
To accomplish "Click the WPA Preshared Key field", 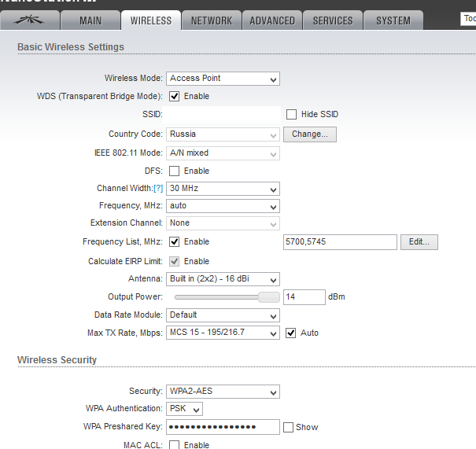I will 223,427.
